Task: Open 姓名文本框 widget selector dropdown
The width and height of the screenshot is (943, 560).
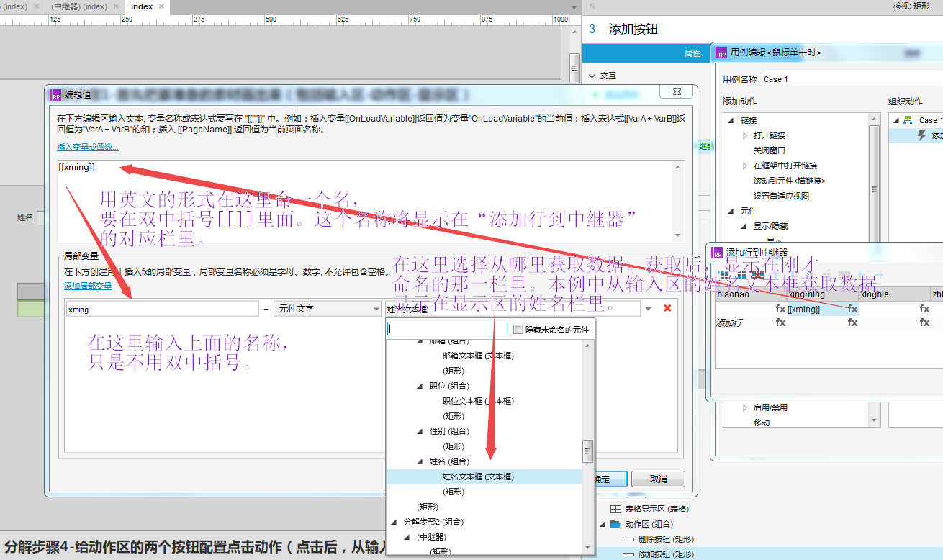Action: point(648,309)
